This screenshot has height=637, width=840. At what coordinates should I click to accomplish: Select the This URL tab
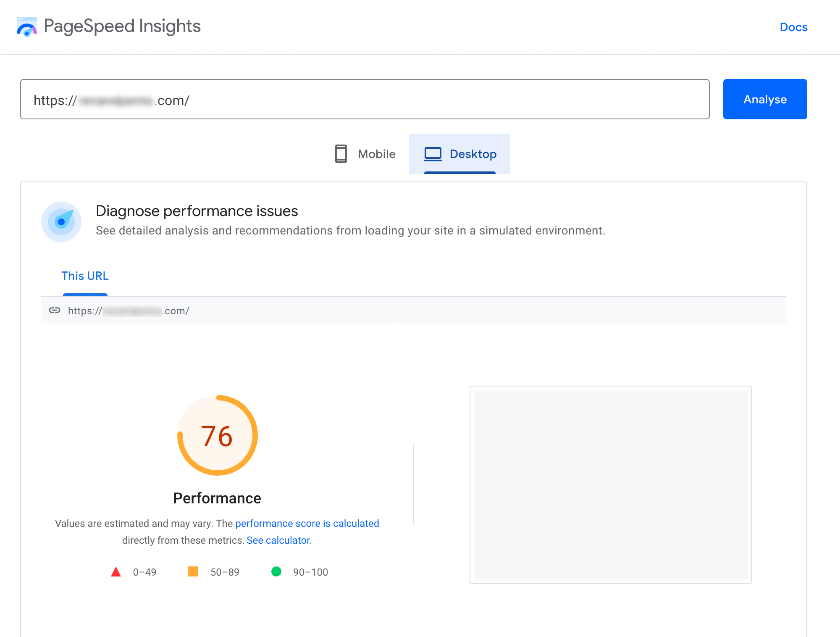pyautogui.click(x=85, y=276)
